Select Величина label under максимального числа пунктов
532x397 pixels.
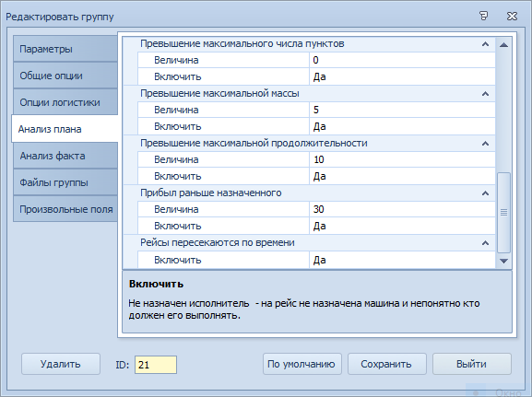pos(176,60)
